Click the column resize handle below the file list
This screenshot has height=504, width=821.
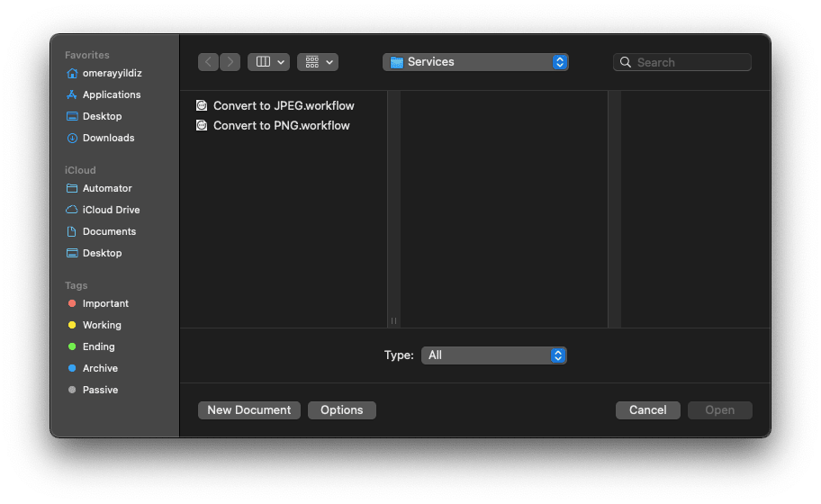[x=393, y=320]
